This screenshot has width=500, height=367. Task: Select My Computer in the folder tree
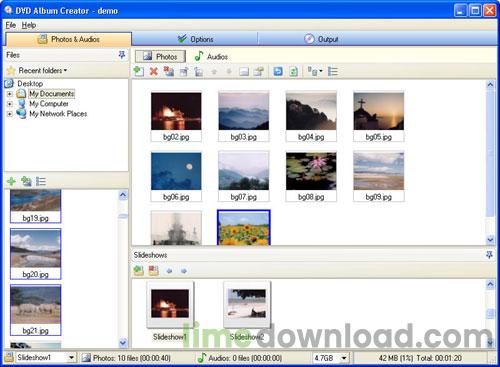(49, 104)
